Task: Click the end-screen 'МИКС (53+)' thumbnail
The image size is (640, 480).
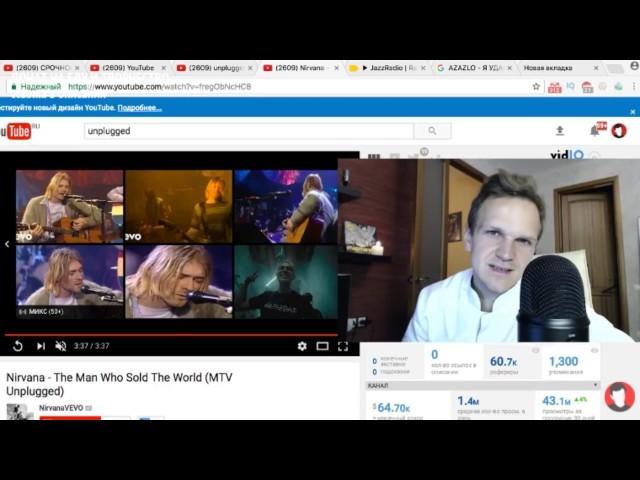Action: (69, 282)
